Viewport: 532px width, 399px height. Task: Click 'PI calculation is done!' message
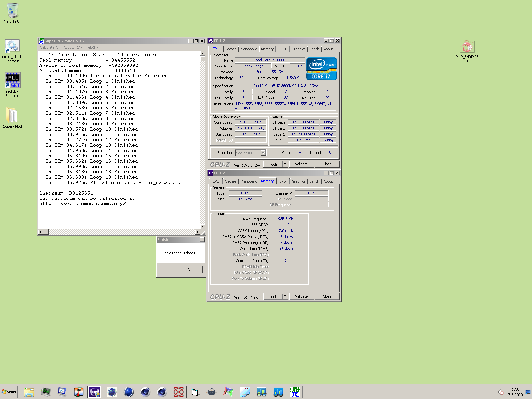[178, 253]
